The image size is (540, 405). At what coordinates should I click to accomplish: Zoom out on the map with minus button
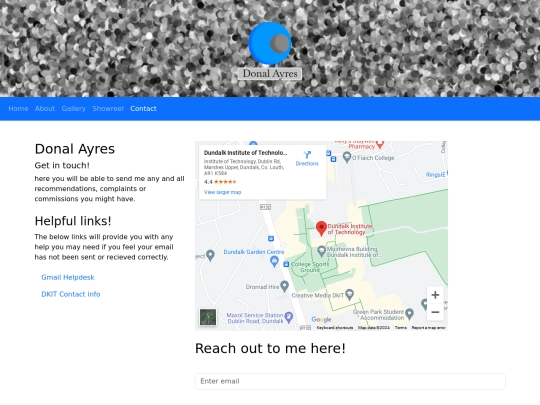click(x=435, y=312)
